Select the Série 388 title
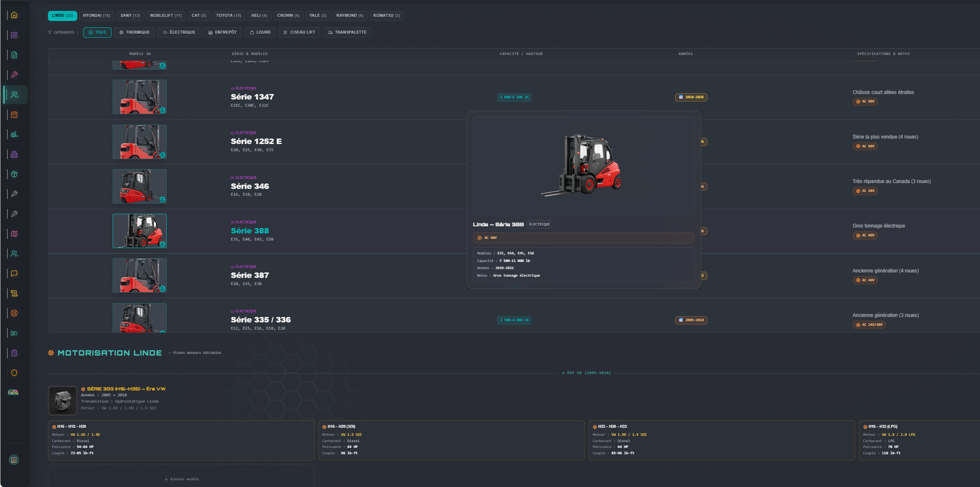The image size is (980, 487). point(250,231)
